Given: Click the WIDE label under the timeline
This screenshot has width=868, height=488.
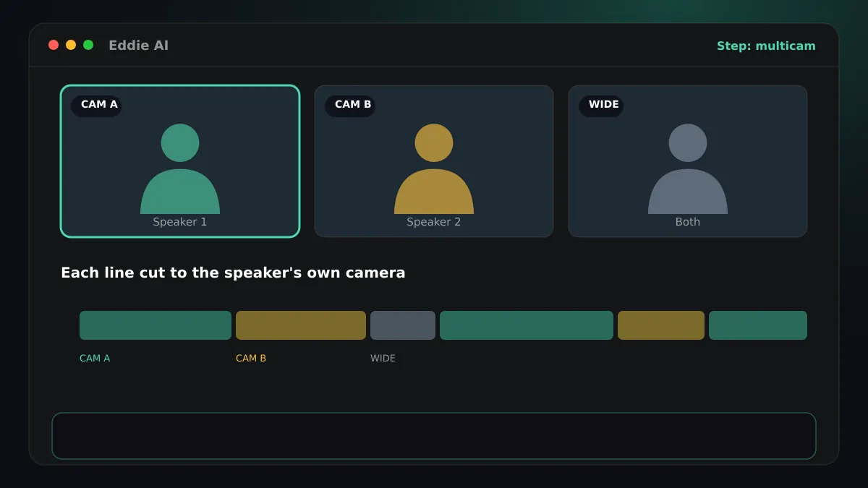Looking at the screenshot, I should pos(383,359).
